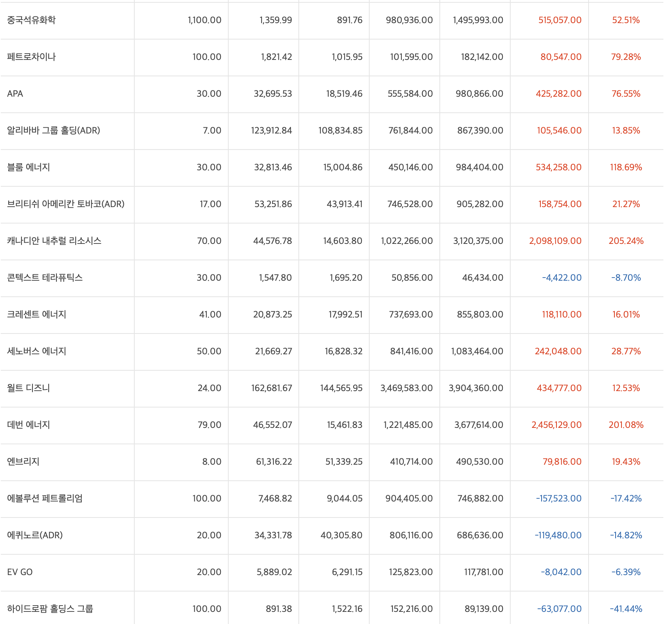The width and height of the screenshot is (672, 624).
Task: Select the 엔브리지 stock name
Action: pos(23,462)
